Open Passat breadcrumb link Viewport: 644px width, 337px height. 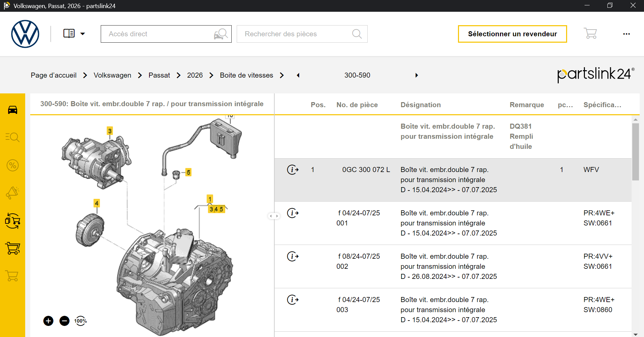click(x=159, y=75)
